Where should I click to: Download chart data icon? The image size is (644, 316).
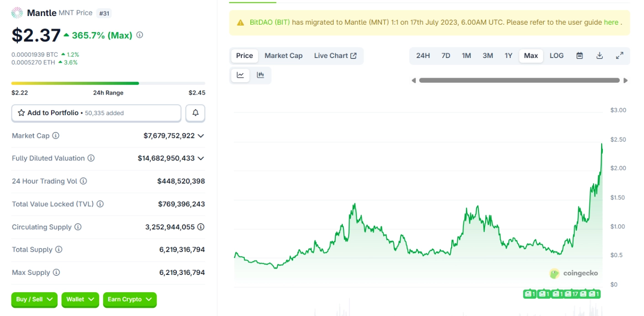(600, 56)
